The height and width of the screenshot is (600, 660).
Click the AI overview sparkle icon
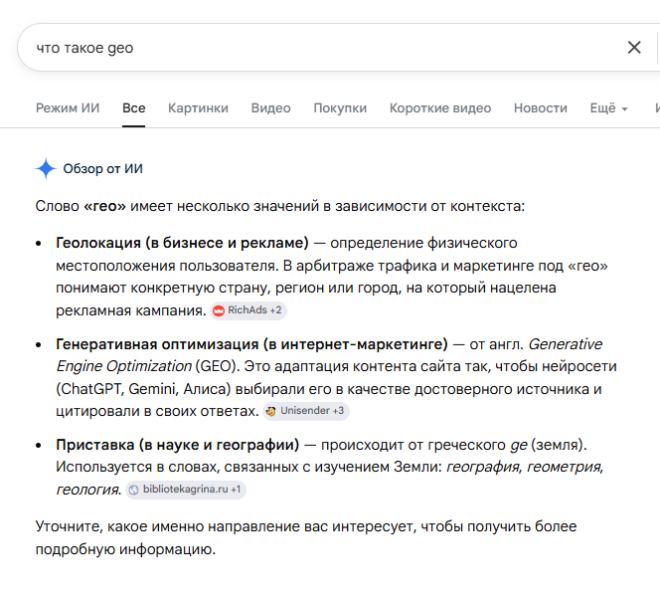[46, 168]
